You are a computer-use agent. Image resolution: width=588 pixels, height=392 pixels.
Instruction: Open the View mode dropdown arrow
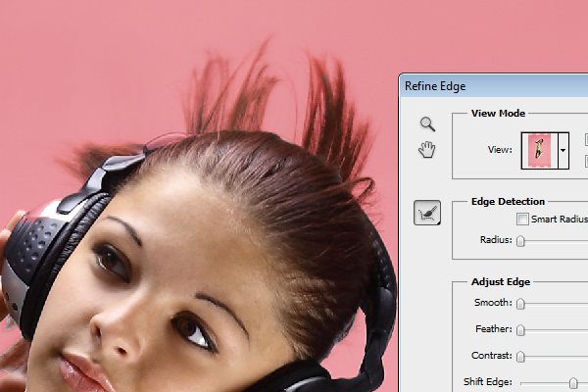point(563,151)
